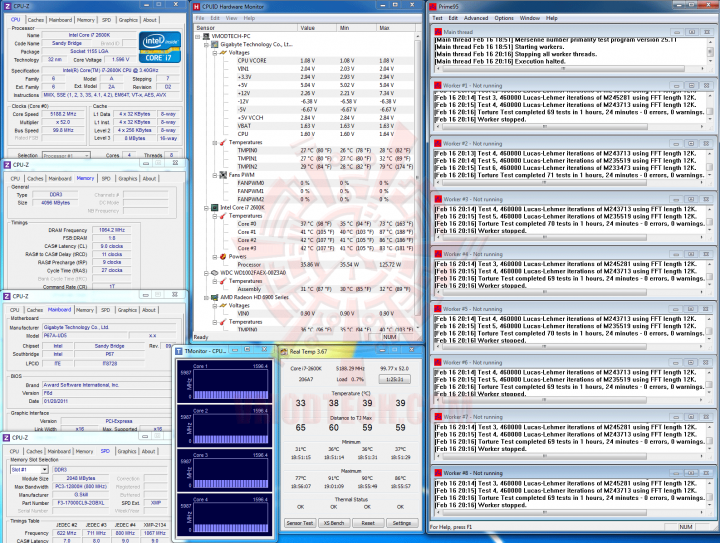The image size is (720, 543).
Task: Open the Test menu in Prime95
Action: coord(437,18)
